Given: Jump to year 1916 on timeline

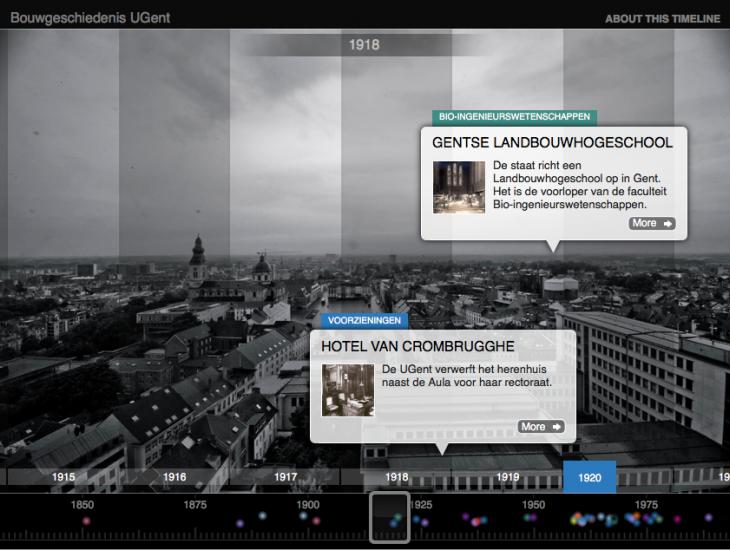Looking at the screenshot, I should coord(174,477).
